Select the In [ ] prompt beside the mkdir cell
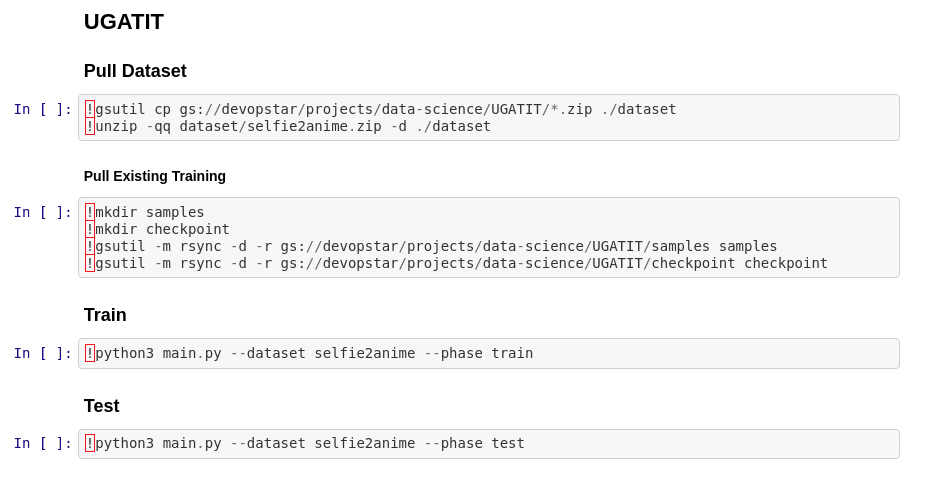This screenshot has height=478, width=929. (x=42, y=212)
